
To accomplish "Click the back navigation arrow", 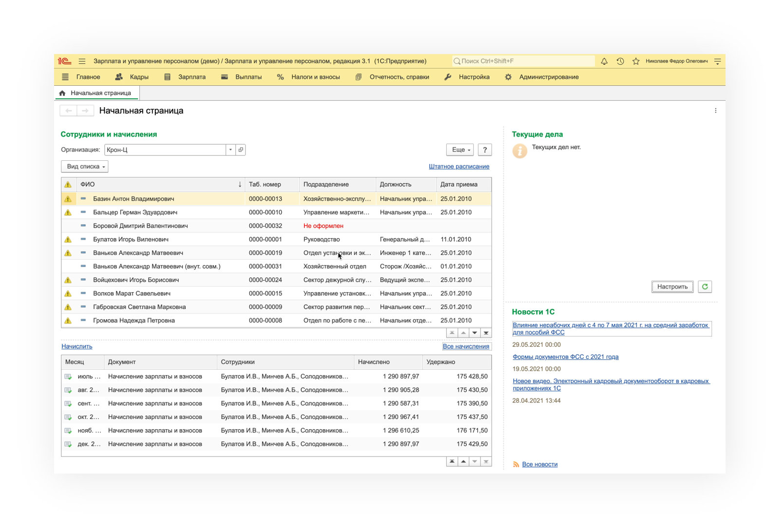I will (69, 111).
